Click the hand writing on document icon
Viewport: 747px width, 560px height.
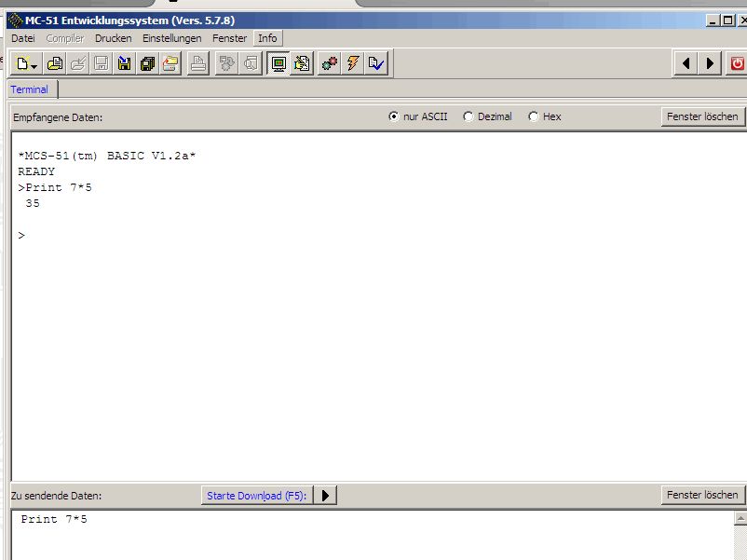(x=302, y=63)
